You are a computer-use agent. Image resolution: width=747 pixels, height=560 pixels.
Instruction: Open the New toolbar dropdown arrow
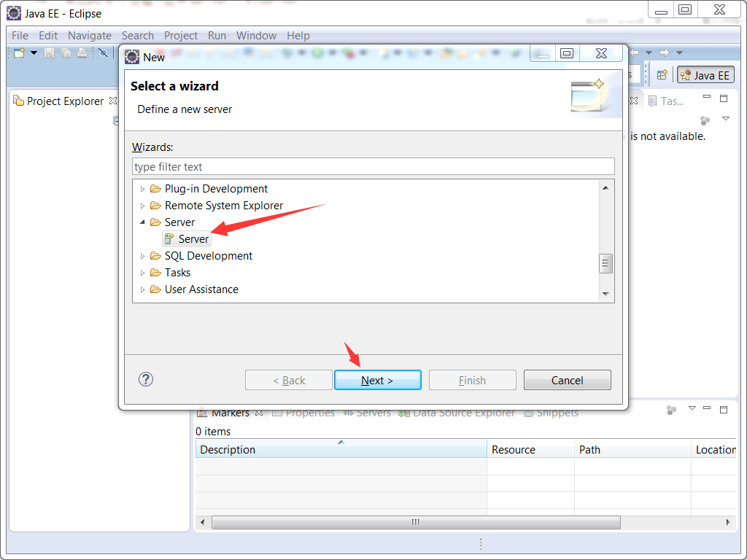pos(34,52)
